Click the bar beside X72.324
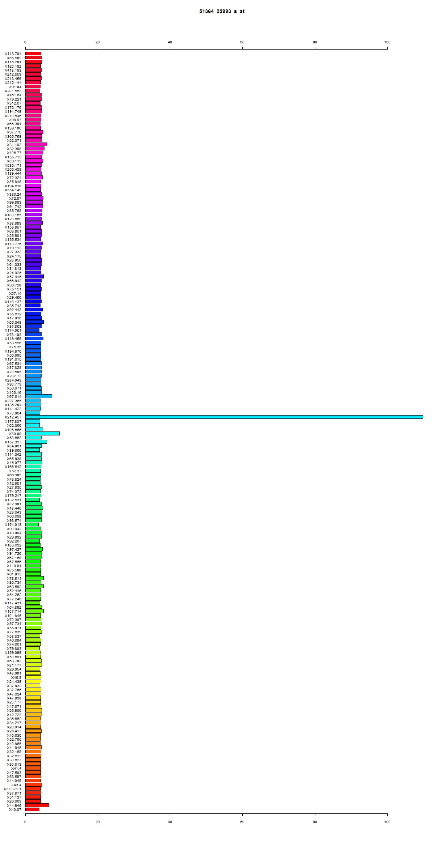Screen dimensions: 434x868 (34, 177)
